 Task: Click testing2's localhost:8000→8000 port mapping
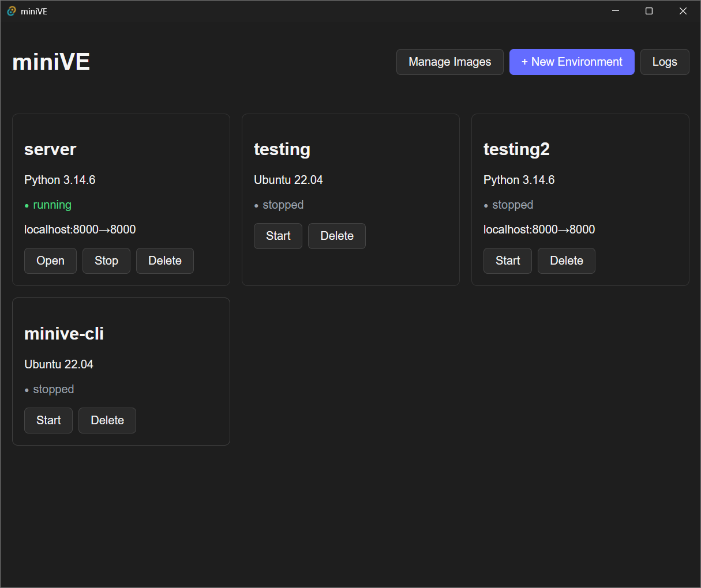pyautogui.click(x=539, y=229)
